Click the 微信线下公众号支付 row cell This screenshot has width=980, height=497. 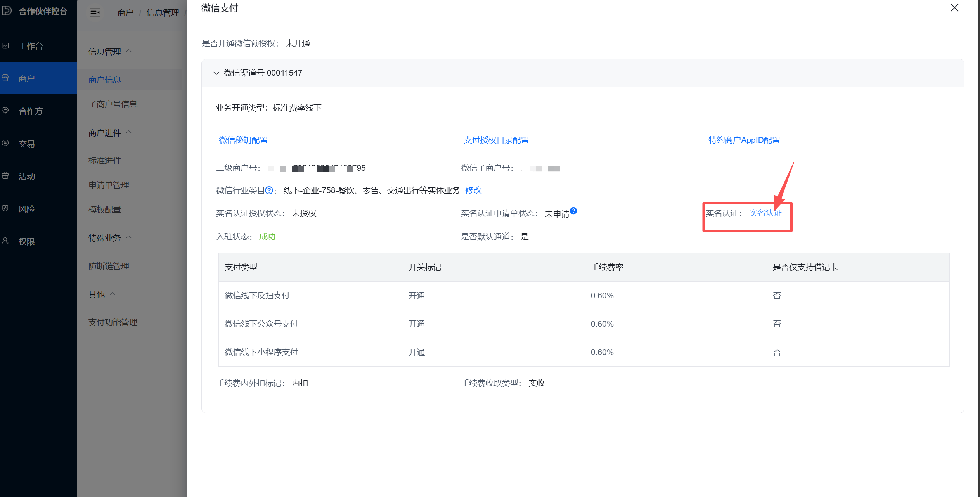(x=261, y=324)
